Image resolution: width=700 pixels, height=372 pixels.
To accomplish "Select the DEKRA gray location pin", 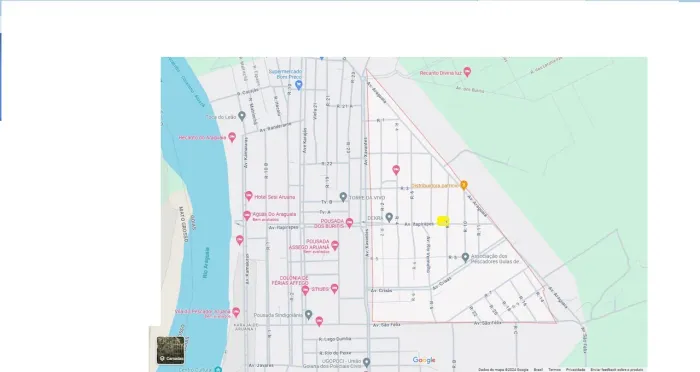I will click(x=389, y=217).
